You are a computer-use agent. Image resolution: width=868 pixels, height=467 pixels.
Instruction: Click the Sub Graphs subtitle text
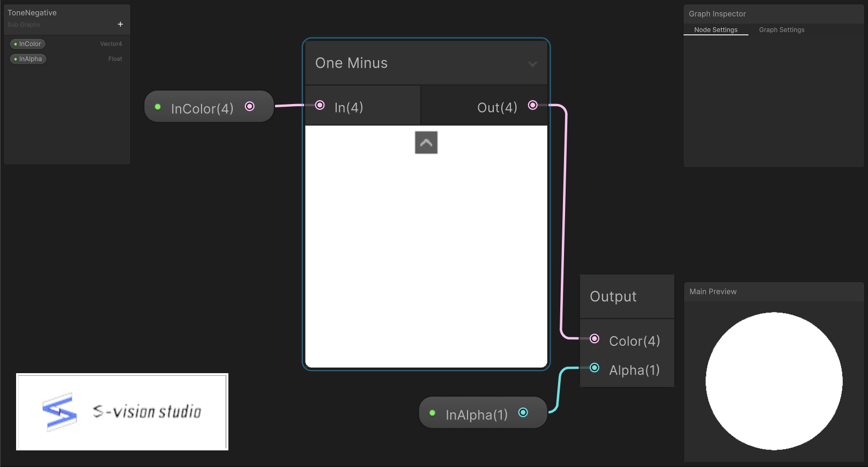coord(24,25)
